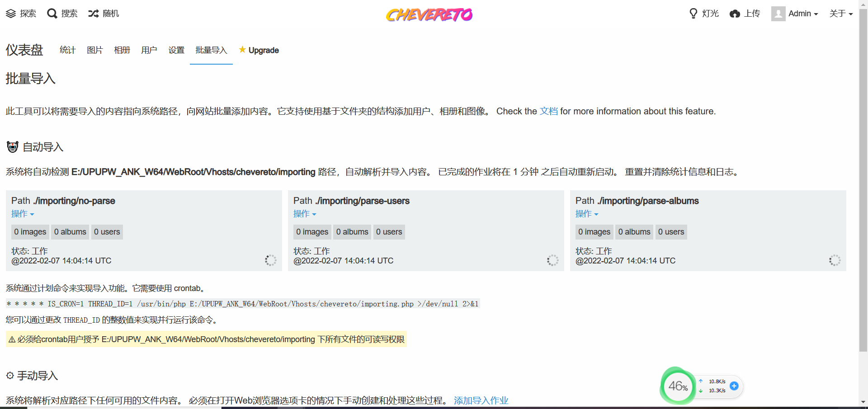Click the Chevereto logo
This screenshot has height=409, width=868.
click(429, 14)
